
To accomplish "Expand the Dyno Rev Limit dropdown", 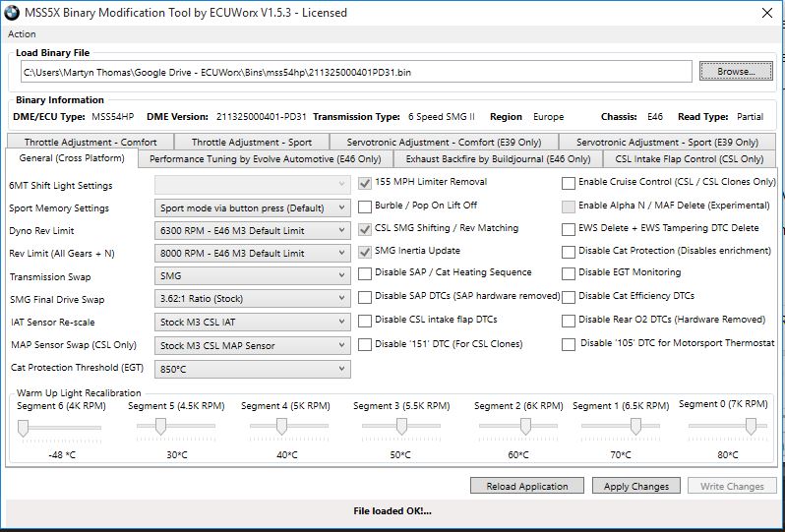I will coord(341,231).
